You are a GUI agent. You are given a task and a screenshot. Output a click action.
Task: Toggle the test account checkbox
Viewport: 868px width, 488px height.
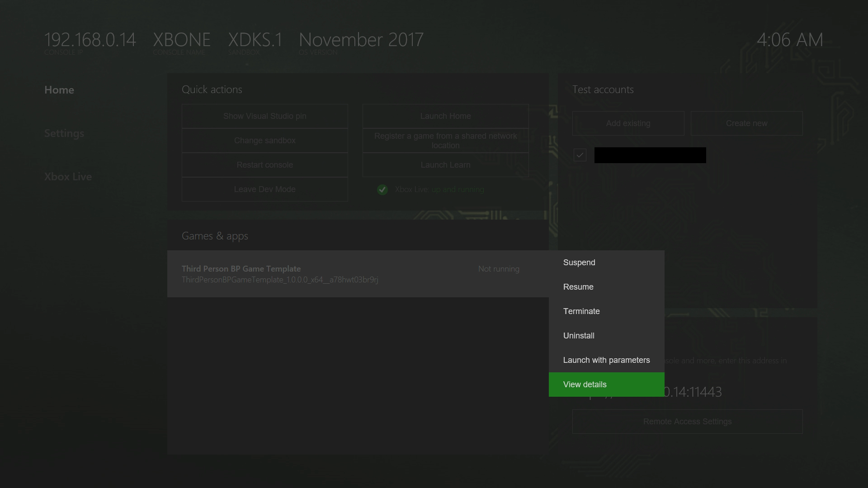click(x=580, y=155)
